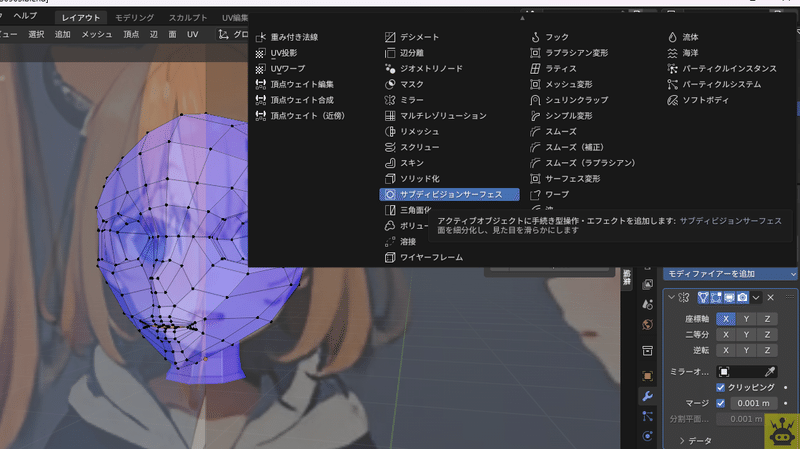Viewport: 800px width, 449px height.
Task: Click the 頂点ウェイト（近傍） icon
Action: pos(261,116)
